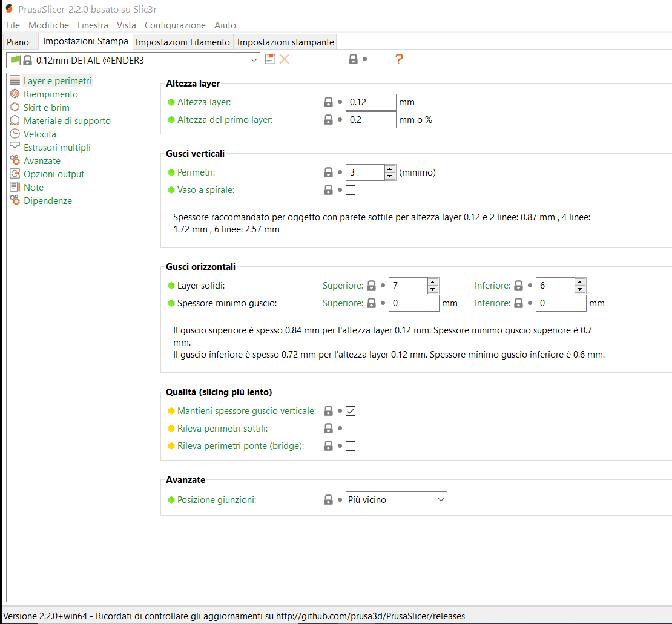Click the Altezza layer value field
Viewport: 672px width, 624px height.
(x=371, y=102)
